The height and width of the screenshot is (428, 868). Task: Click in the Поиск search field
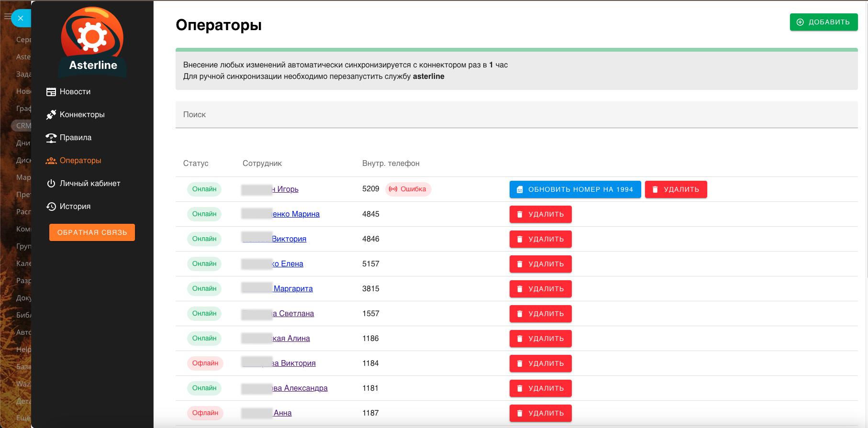point(516,115)
